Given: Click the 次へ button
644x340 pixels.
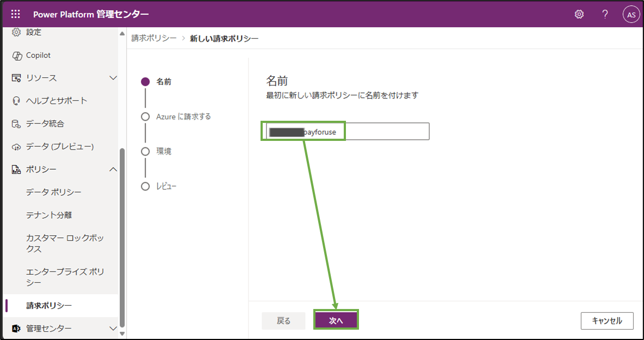Looking at the screenshot, I should [x=336, y=321].
